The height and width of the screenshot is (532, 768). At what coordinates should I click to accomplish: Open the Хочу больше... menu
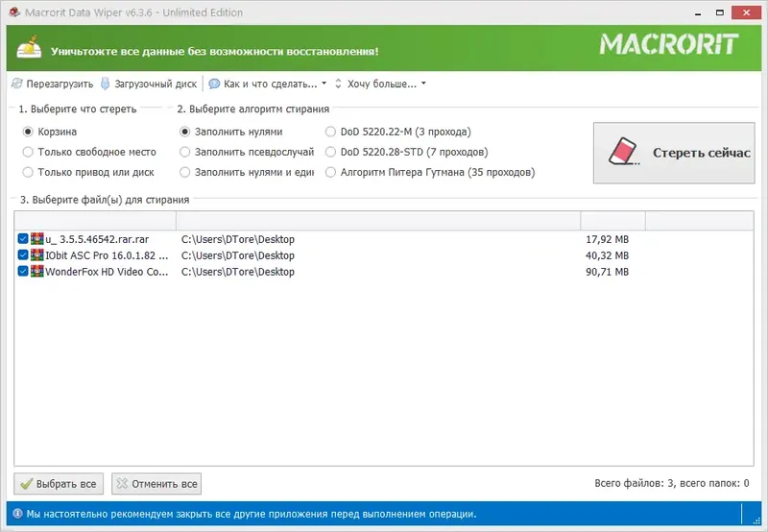point(382,84)
